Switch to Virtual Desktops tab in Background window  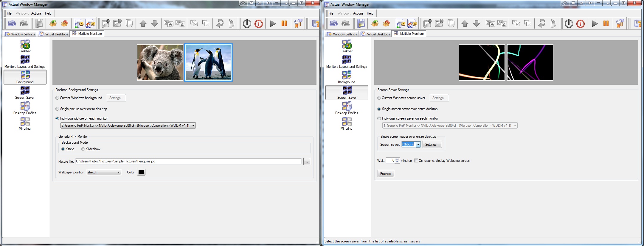pos(54,34)
